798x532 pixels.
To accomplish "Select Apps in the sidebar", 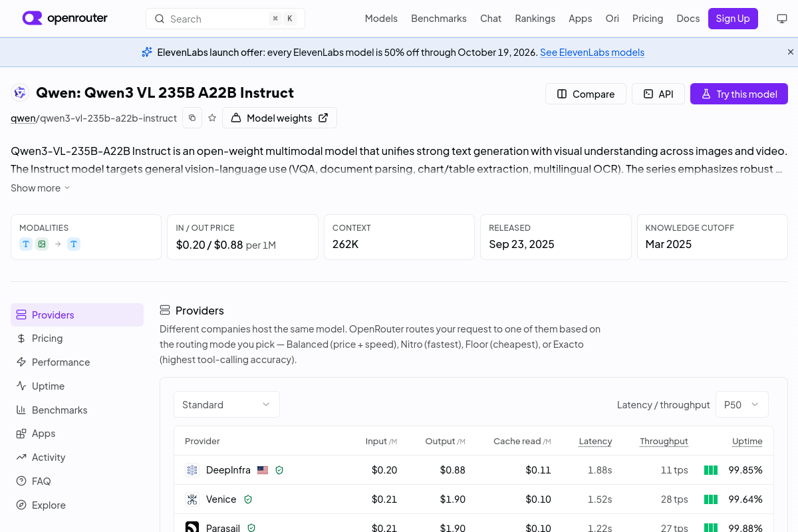I will coord(77,434).
